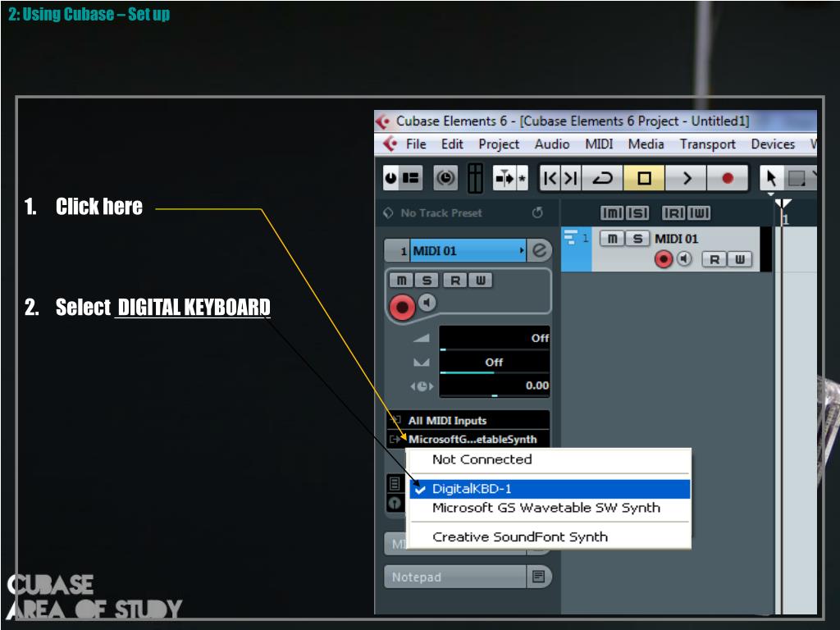Image resolution: width=840 pixels, height=630 pixels.
Task: Solo the MIDI 01 track in the track list
Action: pos(637,239)
